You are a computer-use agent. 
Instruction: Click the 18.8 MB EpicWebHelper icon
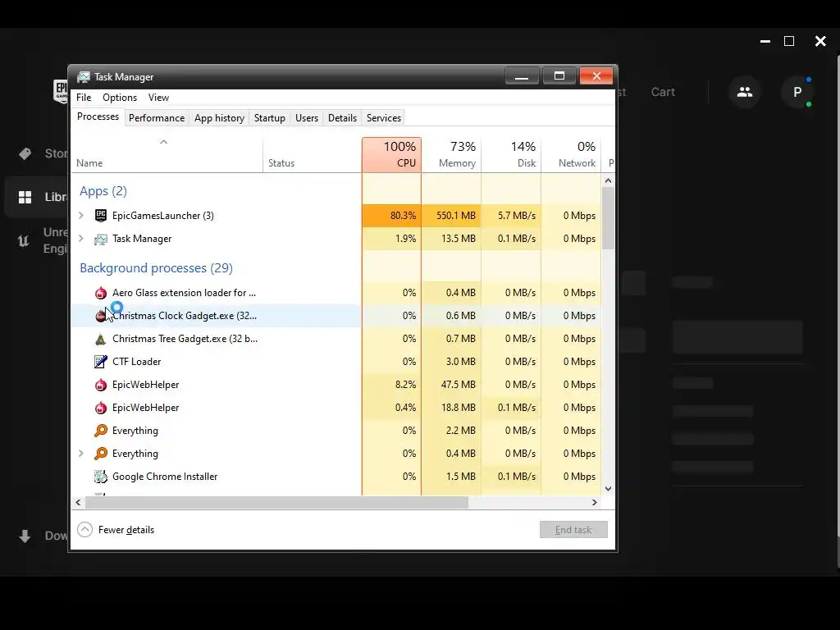pyautogui.click(x=101, y=408)
